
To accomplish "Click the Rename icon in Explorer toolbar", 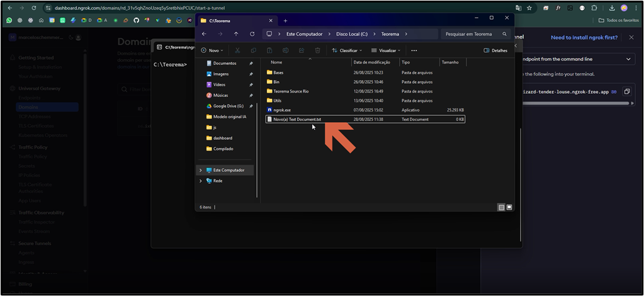I will coord(285,50).
